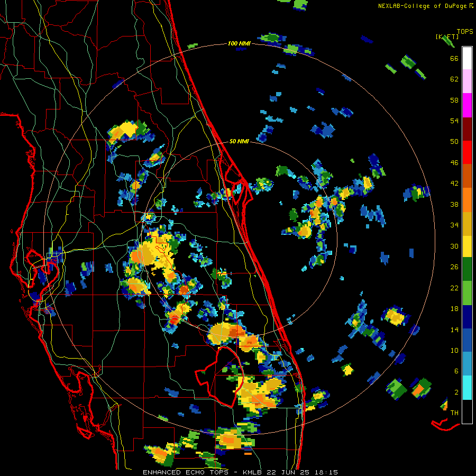Click the 2 value on the legend scale
This screenshot has height=476, width=476.
pyautogui.click(x=456, y=392)
